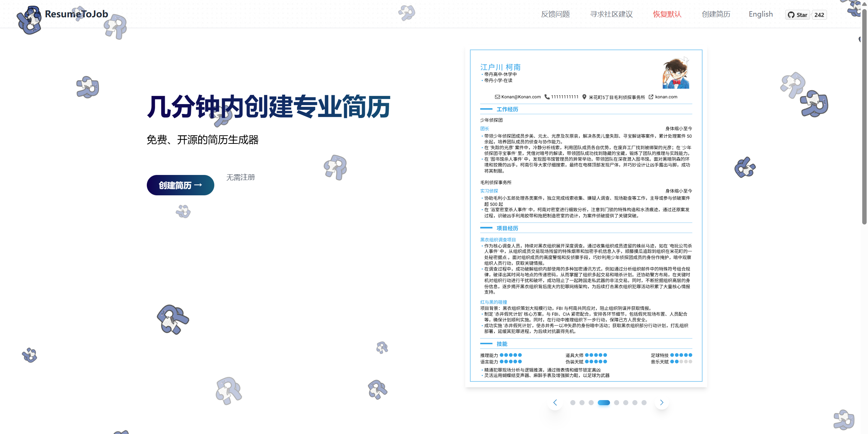Click the 推理能力 skill rating dots

pyautogui.click(x=511, y=355)
